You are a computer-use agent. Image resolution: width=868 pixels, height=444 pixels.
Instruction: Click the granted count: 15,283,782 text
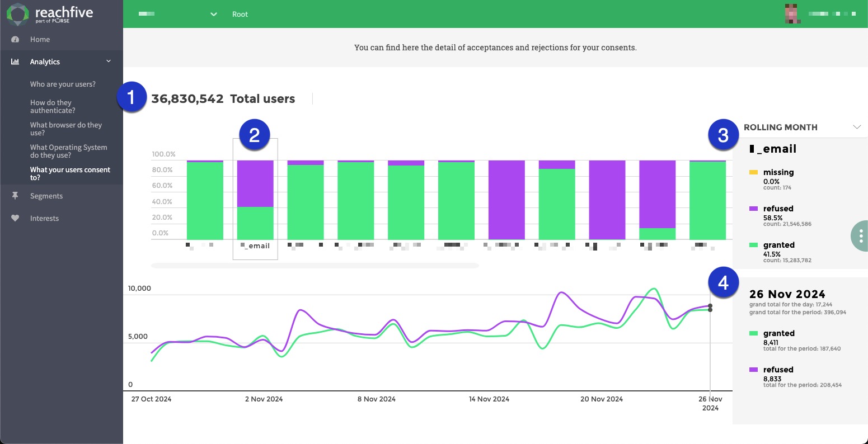point(787,260)
